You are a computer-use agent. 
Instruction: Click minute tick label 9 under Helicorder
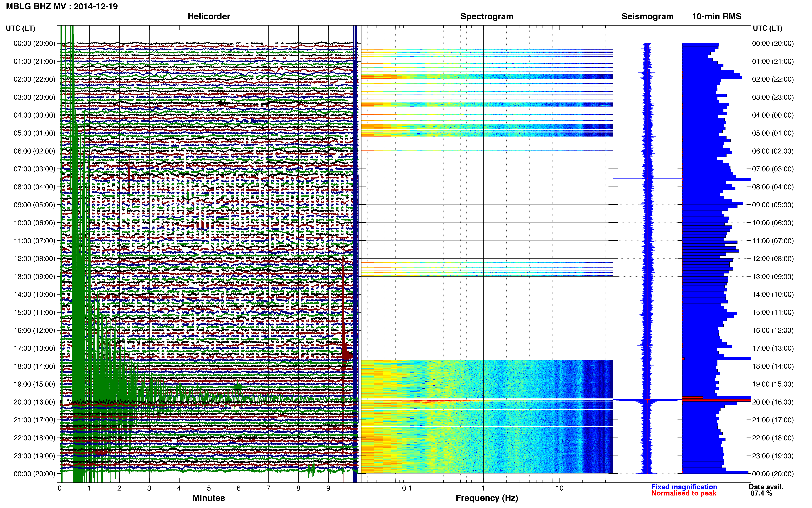(328, 488)
